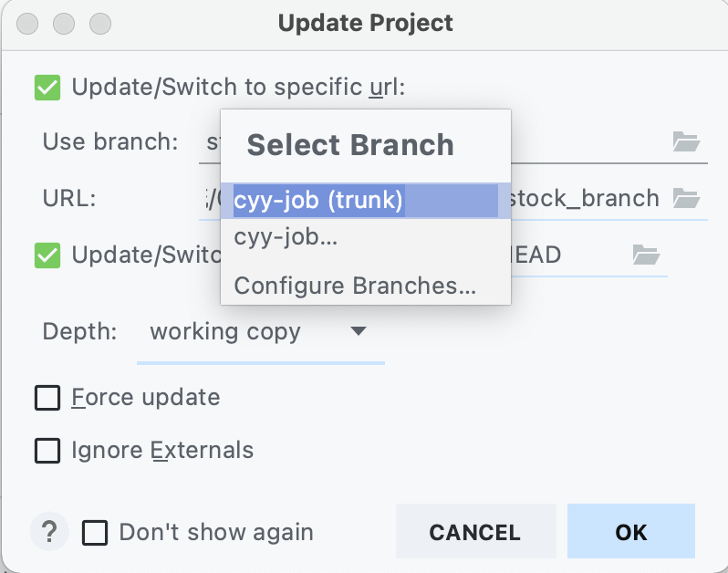Click the Update Project title bar
The width and height of the screenshot is (728, 573).
click(x=365, y=23)
